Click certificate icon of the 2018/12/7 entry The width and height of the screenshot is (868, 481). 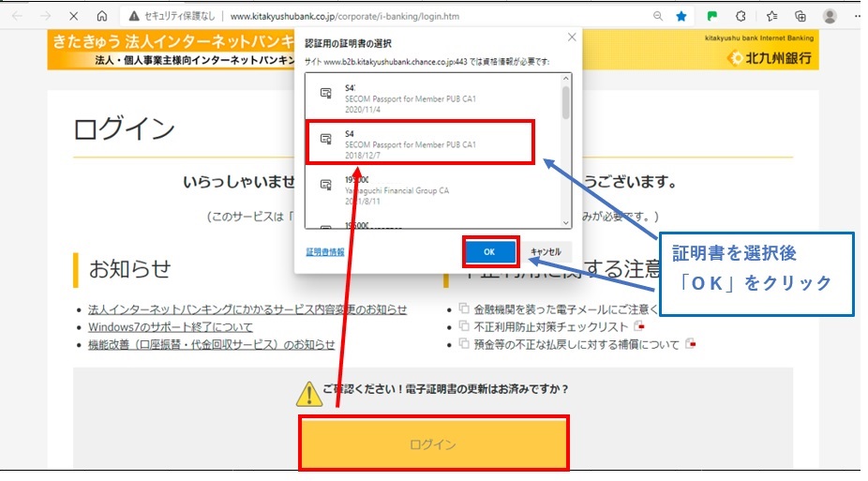pos(326,139)
